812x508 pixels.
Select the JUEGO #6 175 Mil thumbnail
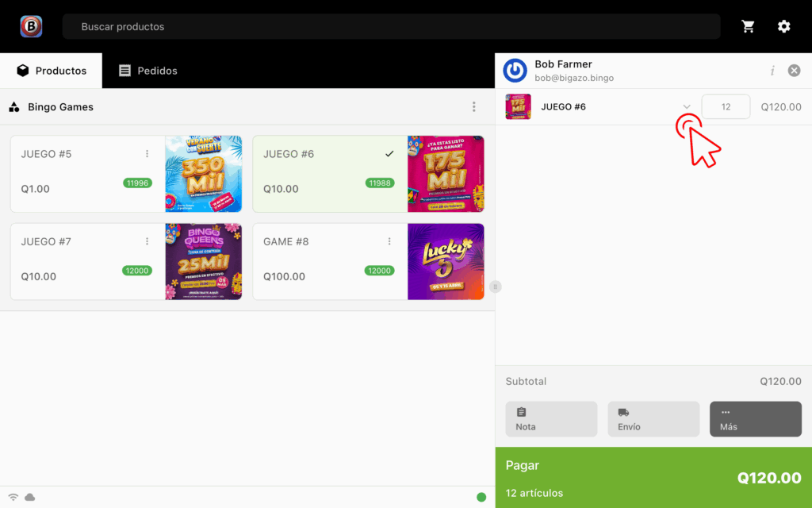446,174
